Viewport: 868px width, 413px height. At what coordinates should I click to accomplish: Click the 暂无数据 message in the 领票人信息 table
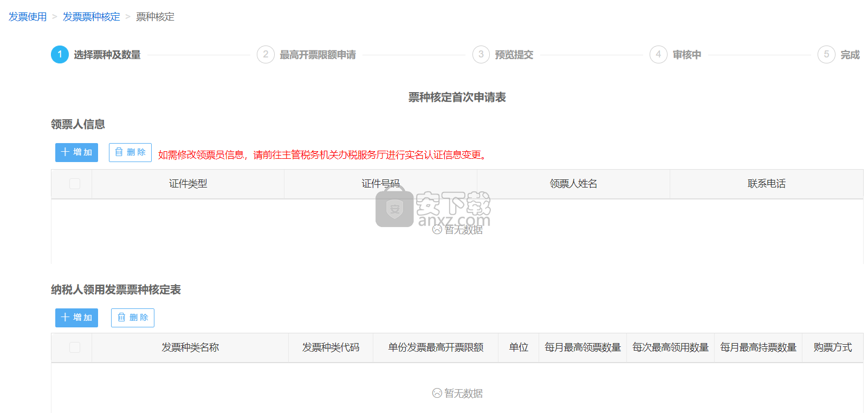point(457,230)
